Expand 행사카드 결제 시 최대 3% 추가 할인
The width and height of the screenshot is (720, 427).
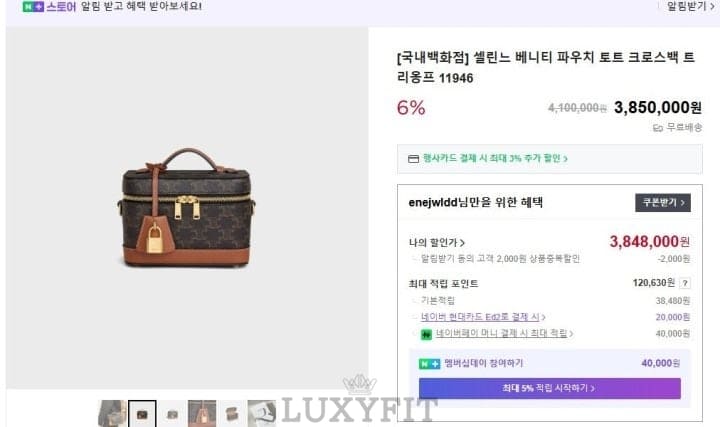click(495, 158)
